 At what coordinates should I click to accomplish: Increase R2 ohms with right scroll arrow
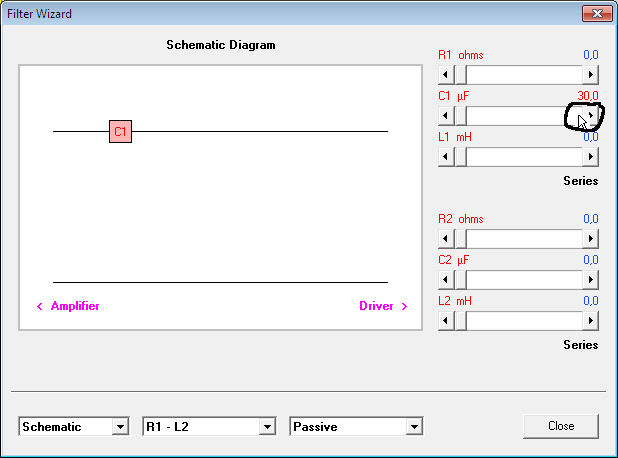coord(590,239)
